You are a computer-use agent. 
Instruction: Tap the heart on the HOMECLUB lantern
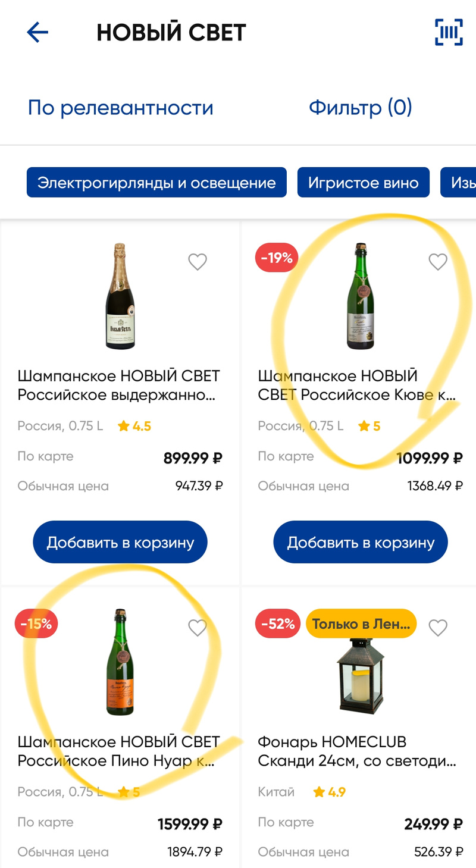click(438, 628)
